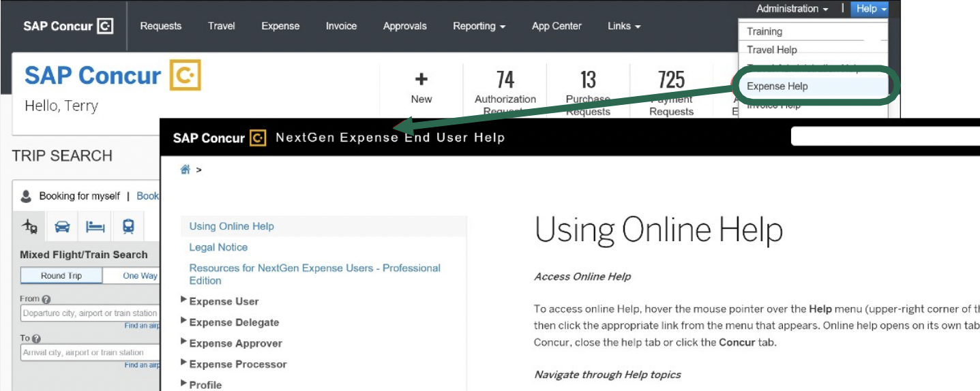
Task: Click the home icon in help breadcrumb
Action: tap(185, 170)
